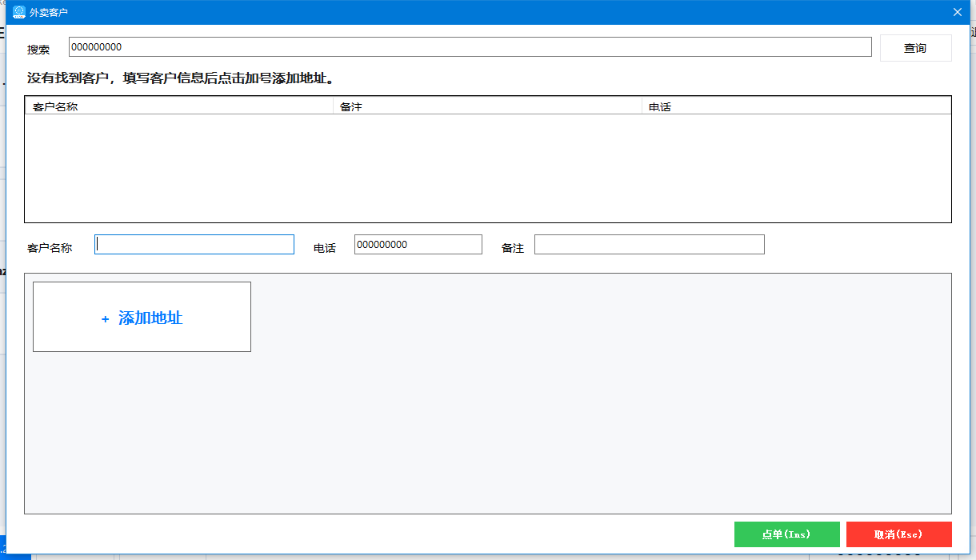Close the 外卖客户 dialog window

[x=957, y=12]
